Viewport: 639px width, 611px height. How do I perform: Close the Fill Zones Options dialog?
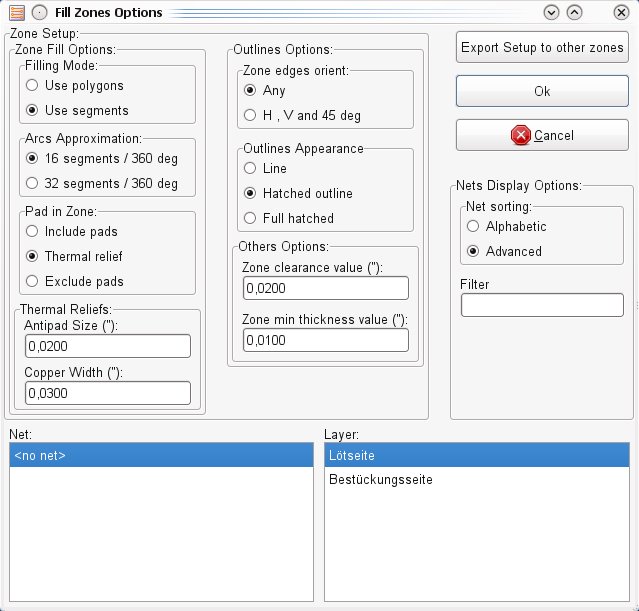click(x=621, y=13)
